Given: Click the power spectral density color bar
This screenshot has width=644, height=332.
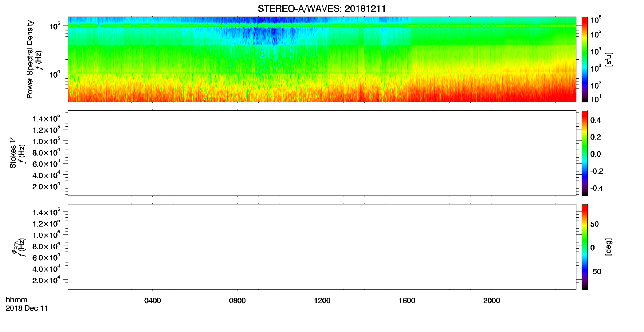Looking at the screenshot, I should click(x=585, y=59).
